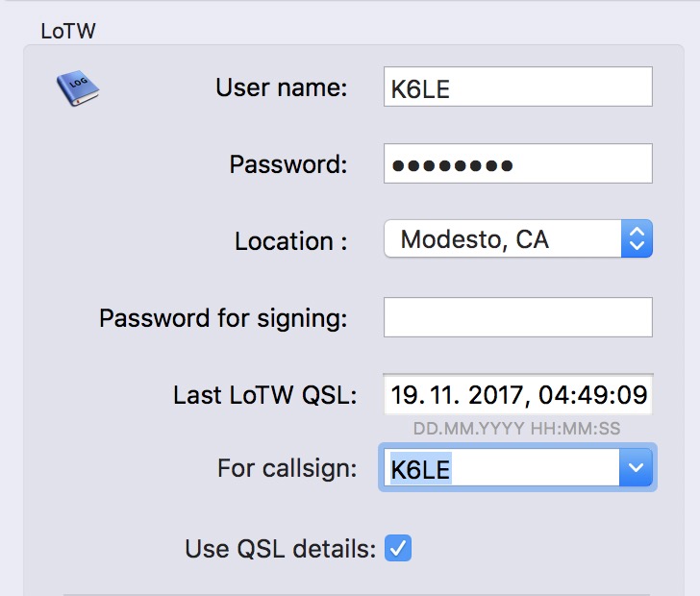Click the LoTW group box title
Image resolution: width=700 pixels, height=596 pixels.
(67, 31)
